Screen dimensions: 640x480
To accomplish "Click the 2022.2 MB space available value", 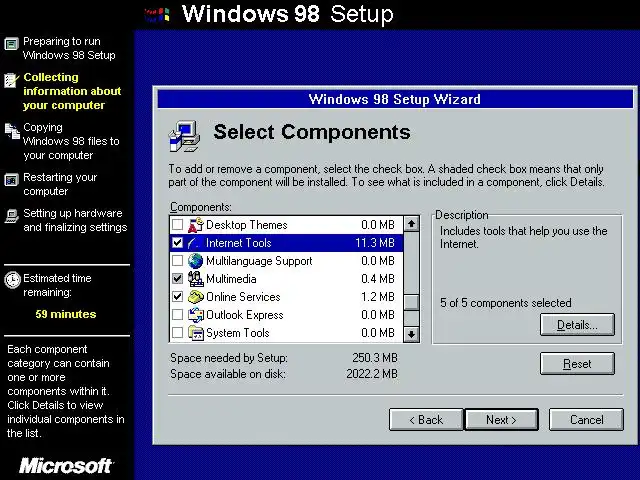I will point(372,374).
